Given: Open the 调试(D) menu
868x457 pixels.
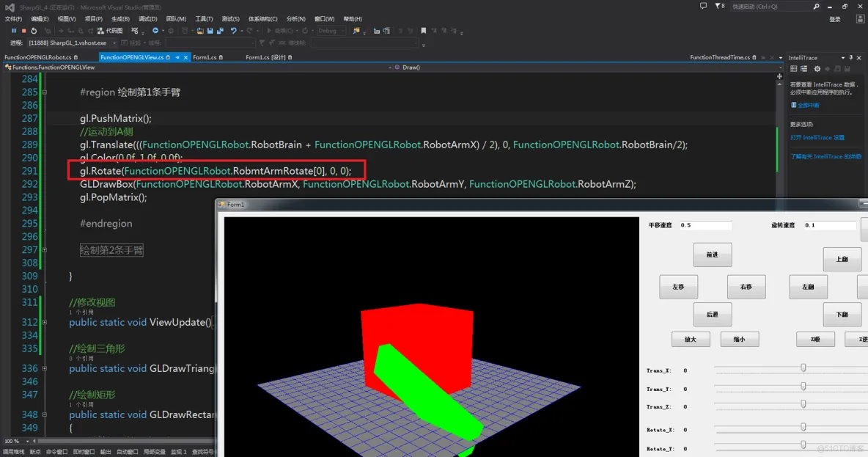Looking at the screenshot, I should point(148,19).
